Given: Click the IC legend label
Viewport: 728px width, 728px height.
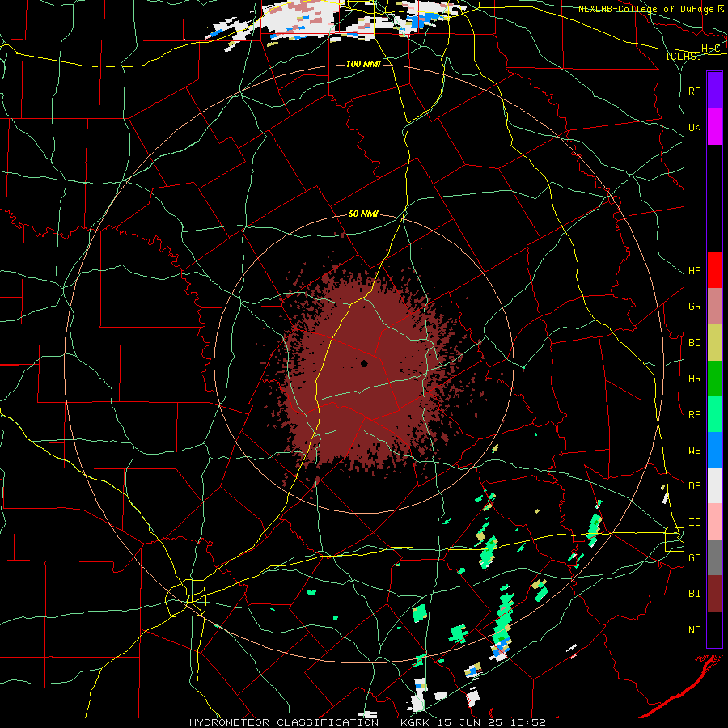Looking at the screenshot, I should tap(695, 522).
